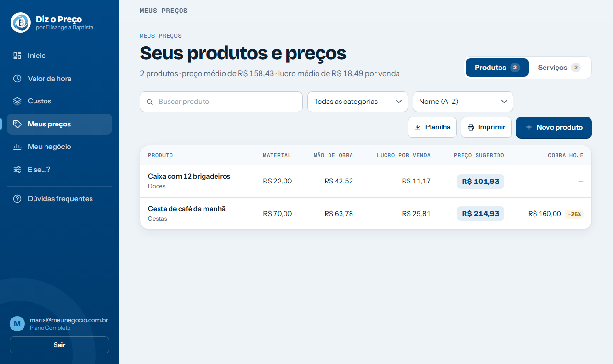613x364 pixels.
Task: Click the Sair logout button
Action: [x=59, y=345]
